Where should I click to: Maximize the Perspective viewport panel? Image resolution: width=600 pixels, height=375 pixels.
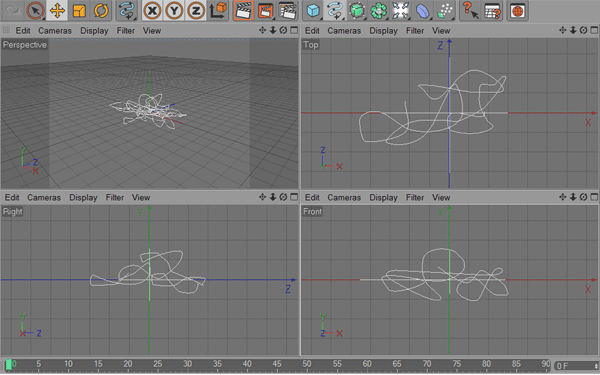click(x=294, y=30)
